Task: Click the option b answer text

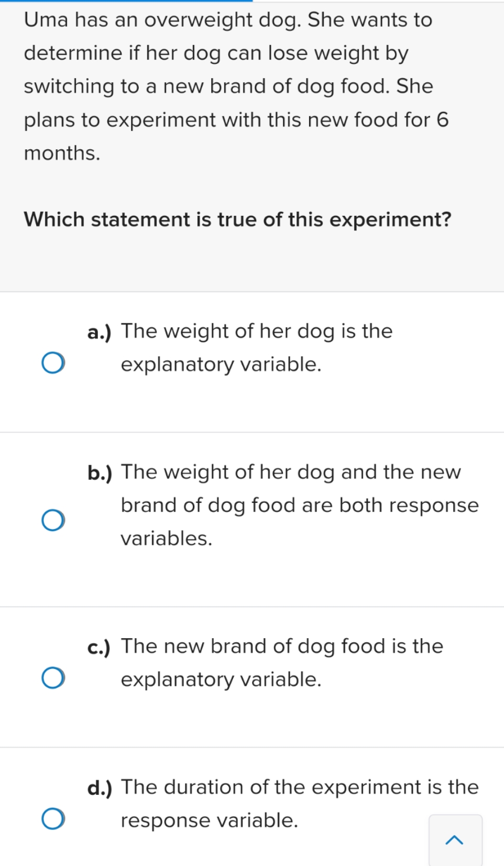Action: (x=299, y=505)
